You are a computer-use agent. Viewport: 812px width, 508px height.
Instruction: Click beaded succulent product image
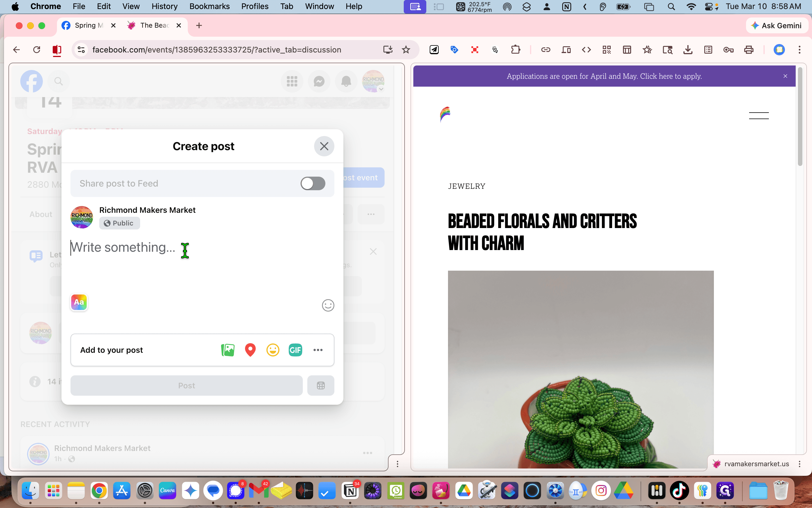pyautogui.click(x=581, y=369)
